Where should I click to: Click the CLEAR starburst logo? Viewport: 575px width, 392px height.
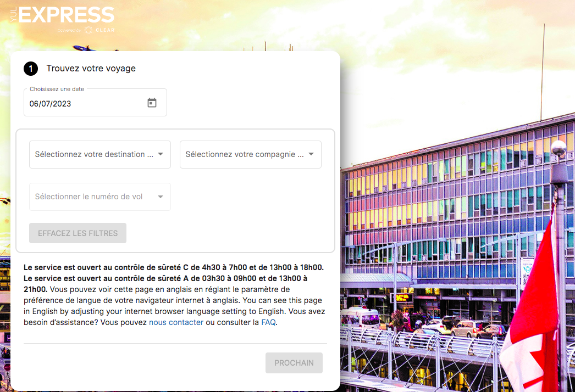89,30
